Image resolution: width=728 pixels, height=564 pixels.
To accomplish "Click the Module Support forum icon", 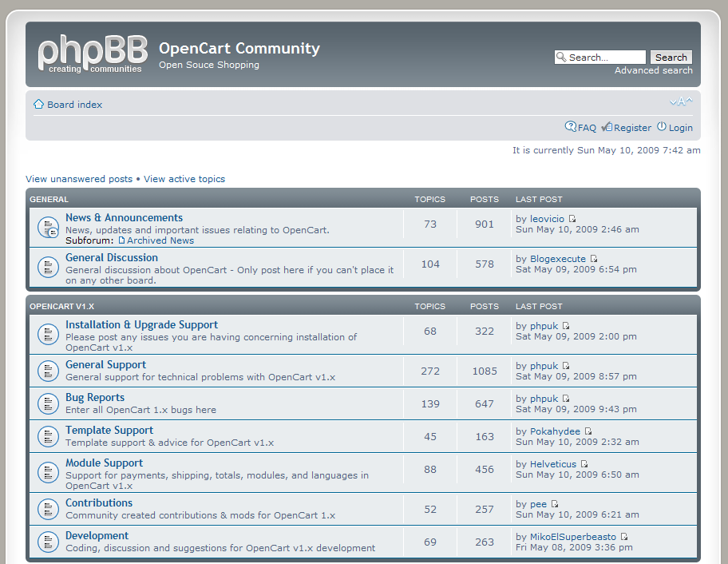I will [x=48, y=472].
